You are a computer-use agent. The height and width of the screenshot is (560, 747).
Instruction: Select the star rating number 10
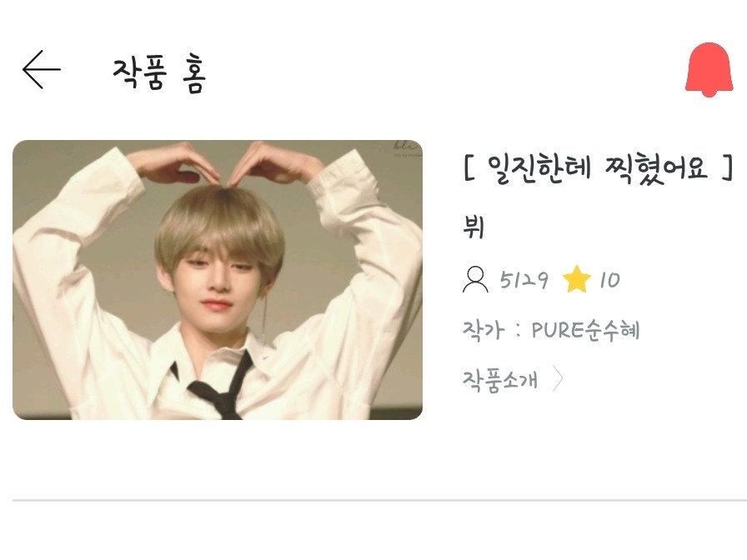tap(609, 280)
